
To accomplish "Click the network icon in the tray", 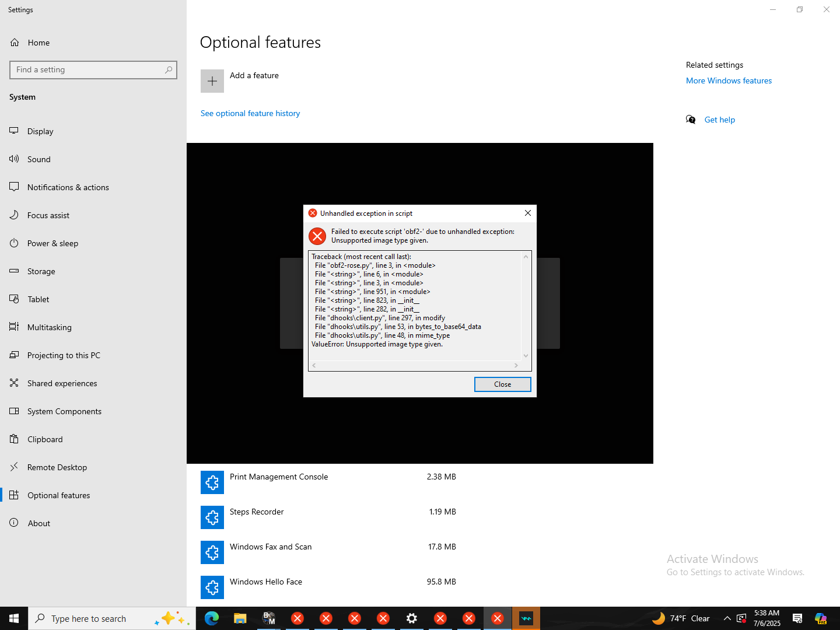I will point(741,618).
